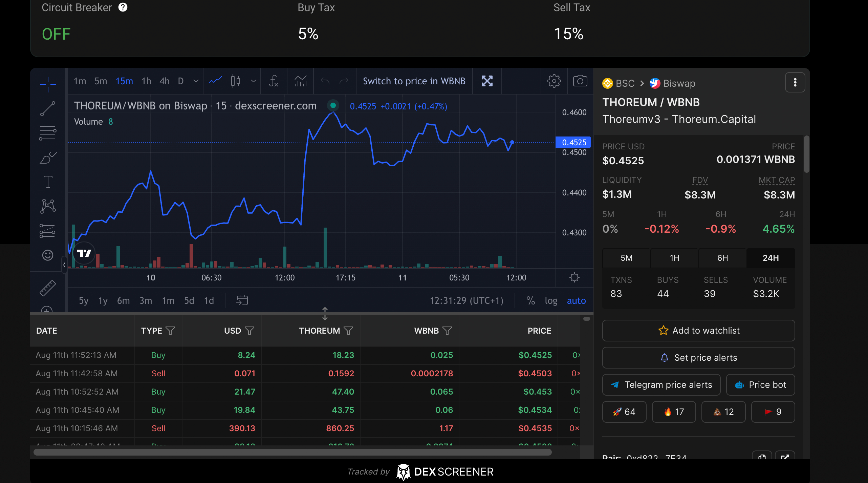Switch stats to 1H tab
Screen dimensions: 868x483
point(674,258)
